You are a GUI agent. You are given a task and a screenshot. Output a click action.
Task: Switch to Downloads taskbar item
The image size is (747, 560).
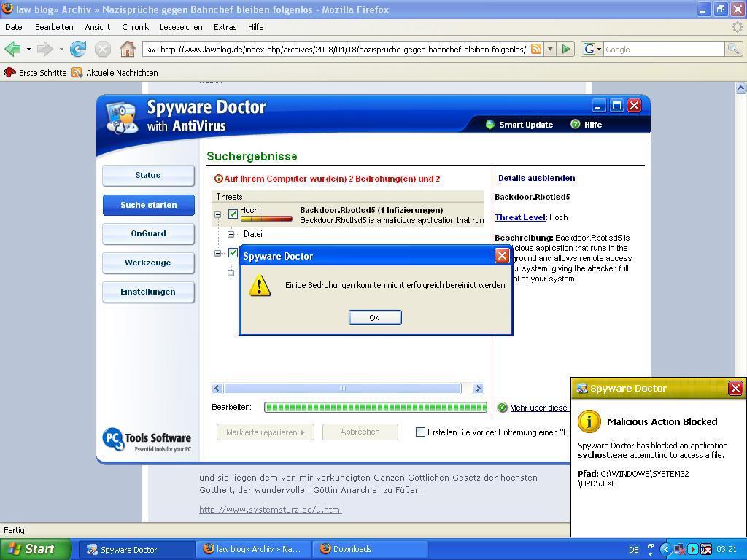coord(370,549)
